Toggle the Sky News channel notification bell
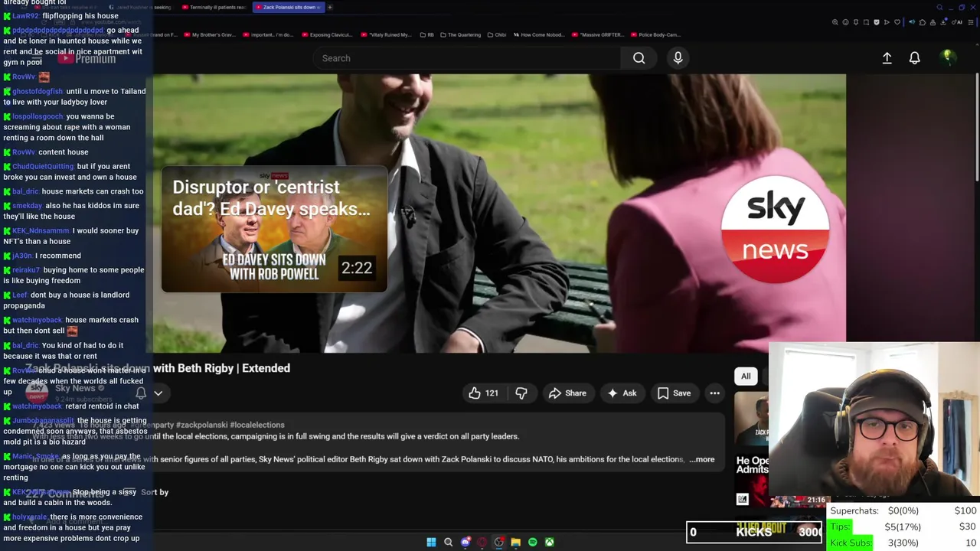The width and height of the screenshot is (980, 551). (141, 393)
